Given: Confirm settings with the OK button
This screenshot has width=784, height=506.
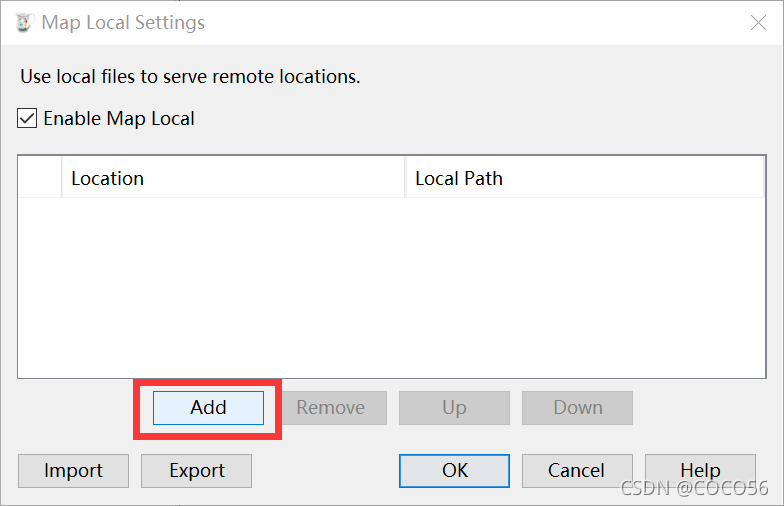Looking at the screenshot, I should [x=454, y=471].
